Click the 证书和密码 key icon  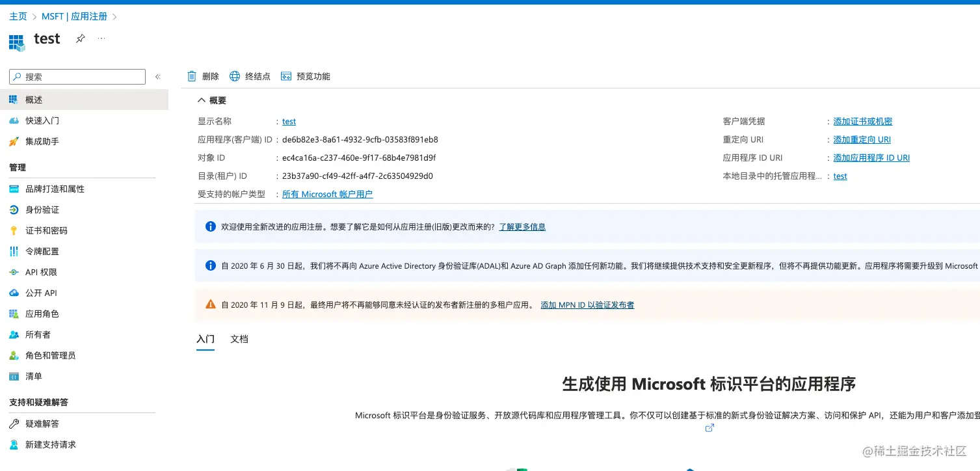click(x=14, y=230)
